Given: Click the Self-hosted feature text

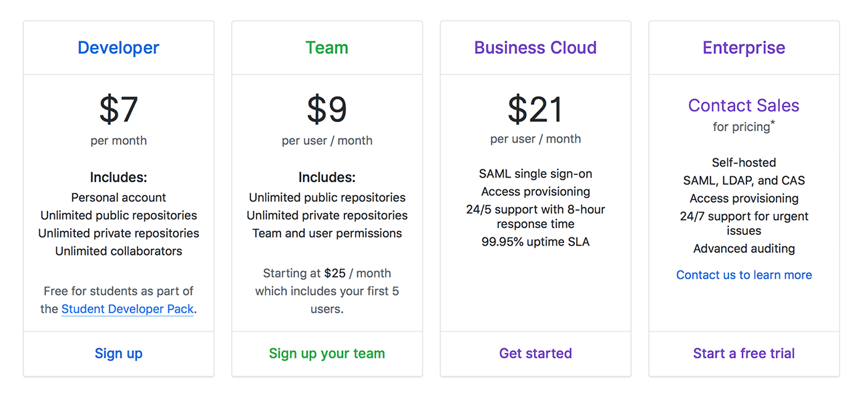Looking at the screenshot, I should pyautogui.click(x=744, y=162).
